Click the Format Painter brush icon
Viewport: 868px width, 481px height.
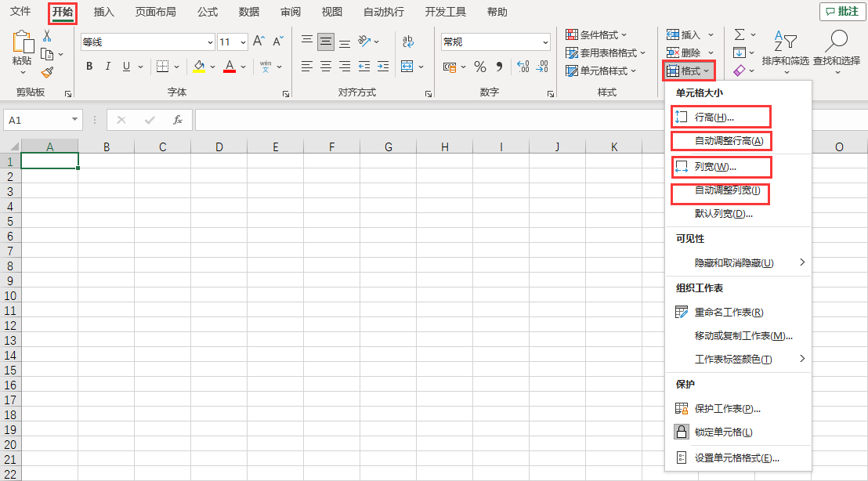coord(47,73)
